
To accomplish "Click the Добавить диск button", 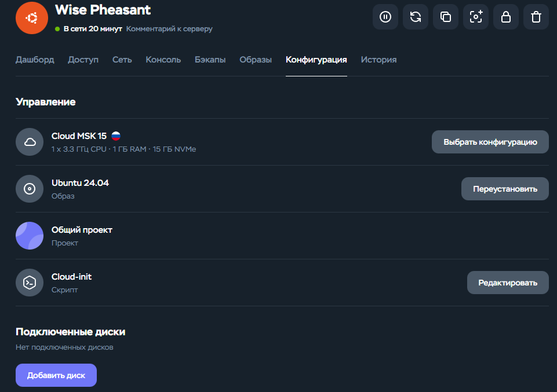I will (x=56, y=375).
